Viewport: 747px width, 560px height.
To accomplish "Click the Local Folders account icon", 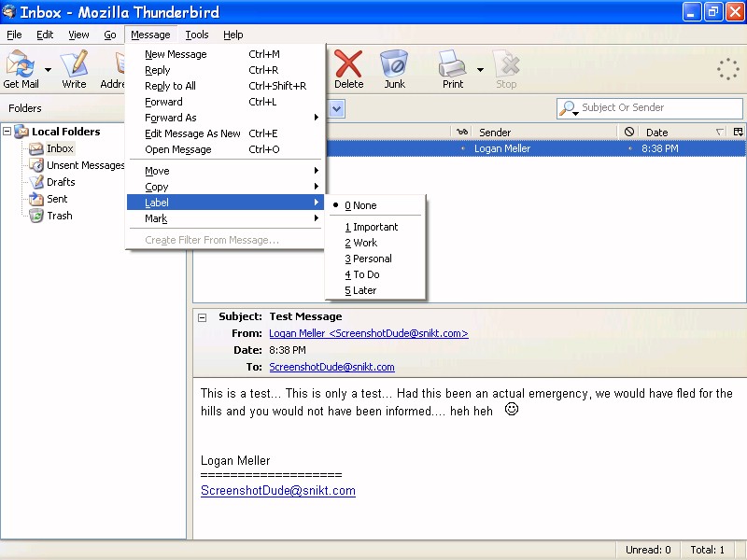I will [21, 132].
